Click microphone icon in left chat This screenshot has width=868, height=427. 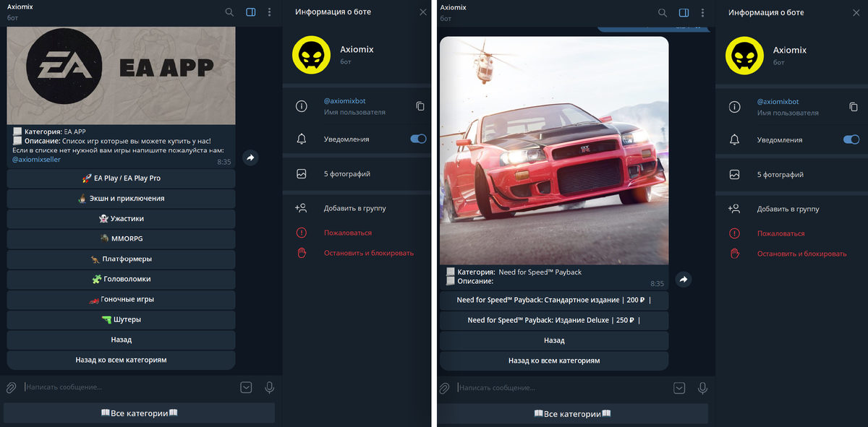click(x=270, y=387)
